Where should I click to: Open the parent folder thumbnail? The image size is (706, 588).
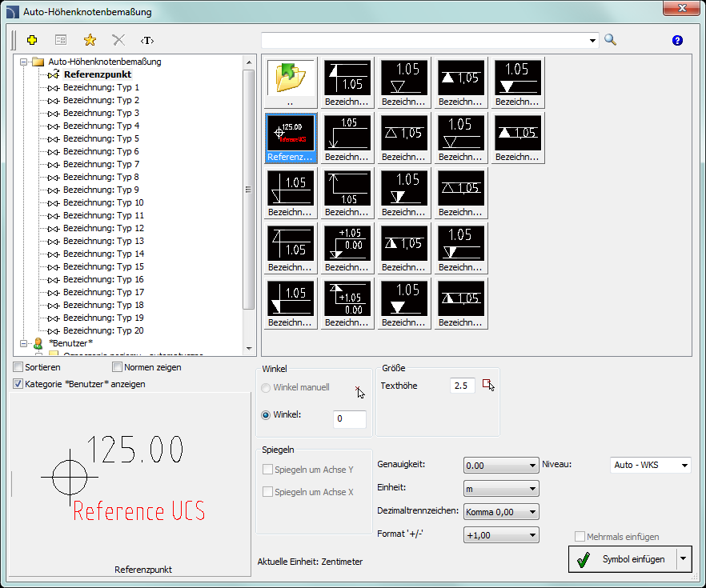click(290, 83)
